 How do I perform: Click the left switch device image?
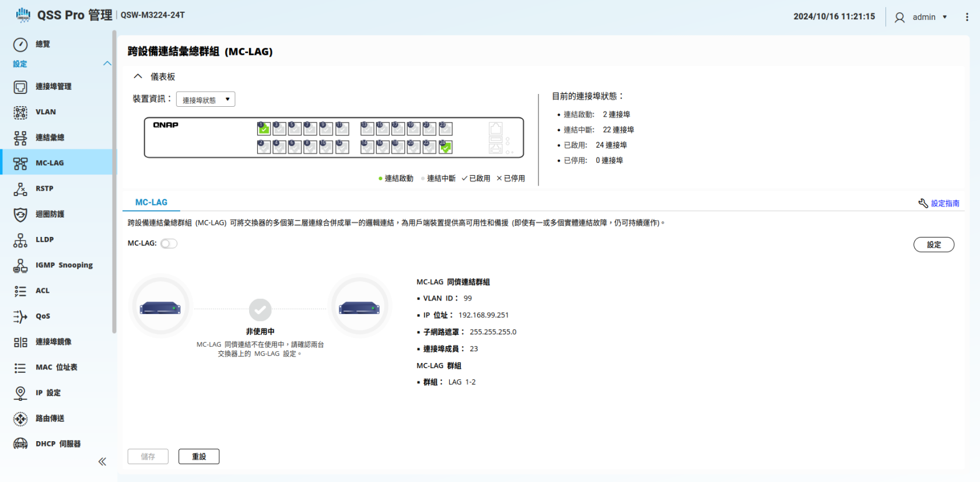tap(160, 307)
